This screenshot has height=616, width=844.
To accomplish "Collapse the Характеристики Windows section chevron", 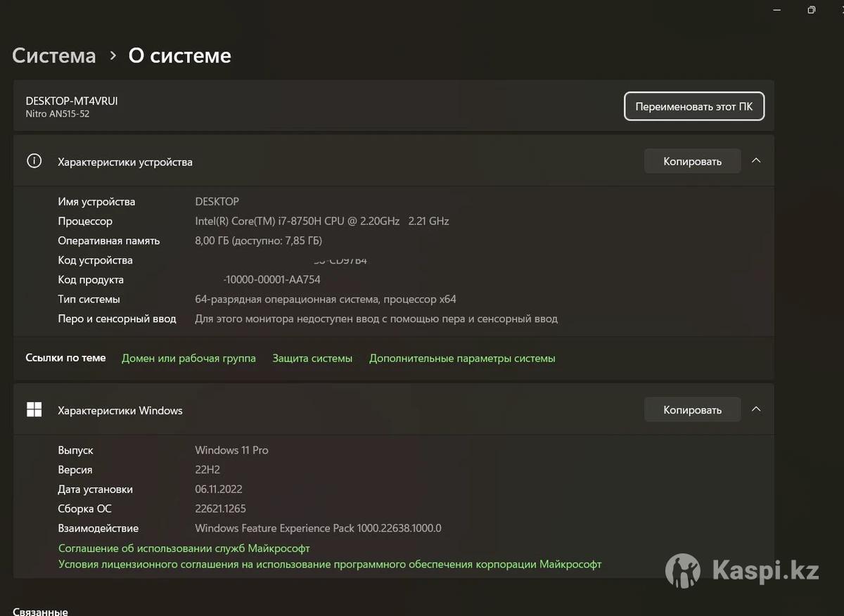I will click(x=756, y=409).
